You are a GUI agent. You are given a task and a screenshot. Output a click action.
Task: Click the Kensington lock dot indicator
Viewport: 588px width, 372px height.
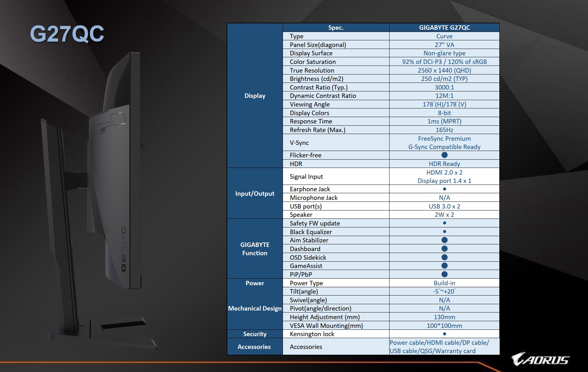click(x=444, y=334)
